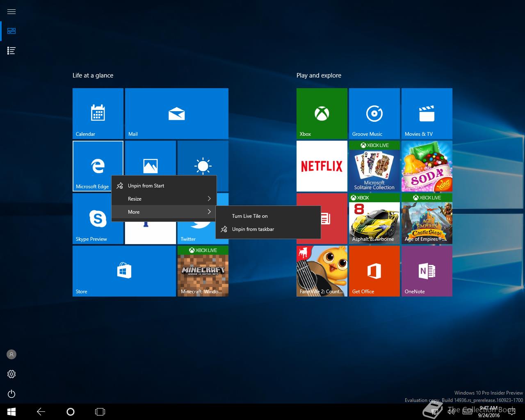525x420 pixels.
Task: Open the Store tile
Action: click(124, 271)
